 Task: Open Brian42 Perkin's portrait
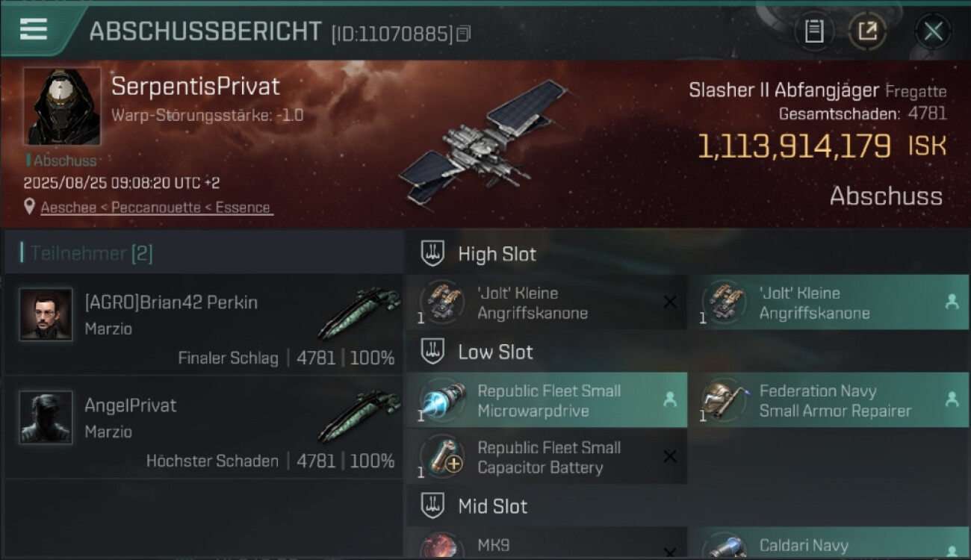[46, 314]
